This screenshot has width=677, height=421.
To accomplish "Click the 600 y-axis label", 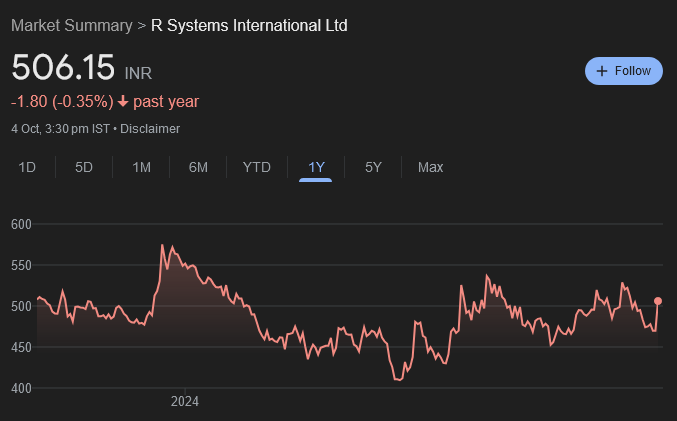I will tap(21, 224).
